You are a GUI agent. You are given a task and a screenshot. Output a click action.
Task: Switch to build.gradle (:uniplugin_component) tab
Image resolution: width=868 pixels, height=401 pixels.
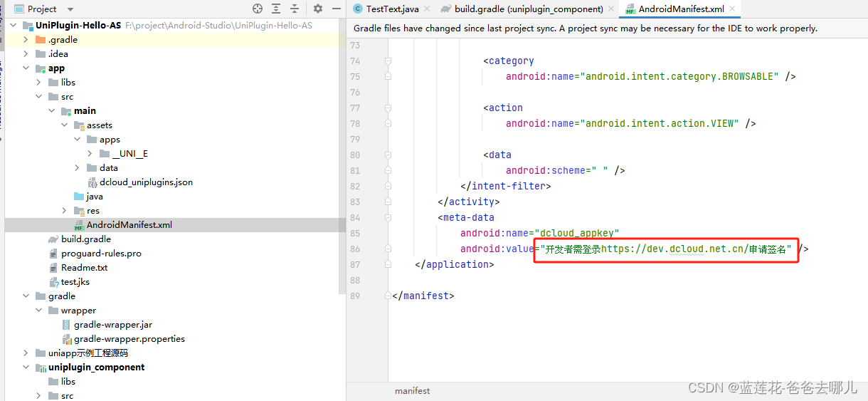(529, 9)
